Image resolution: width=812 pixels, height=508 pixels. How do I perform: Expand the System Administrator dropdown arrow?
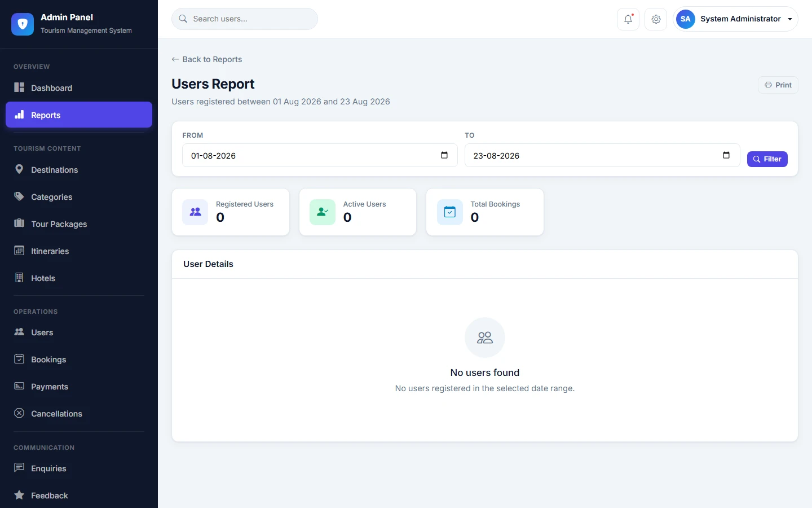click(x=790, y=19)
